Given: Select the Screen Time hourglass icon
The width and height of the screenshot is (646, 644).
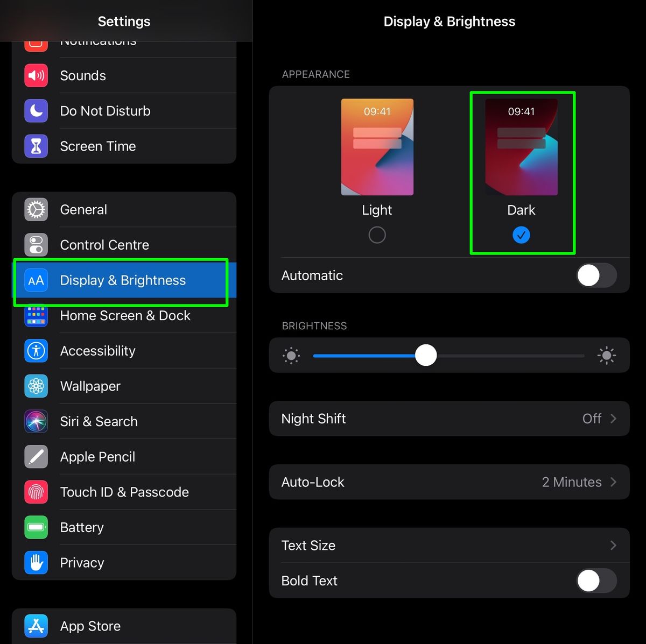Looking at the screenshot, I should 36,146.
